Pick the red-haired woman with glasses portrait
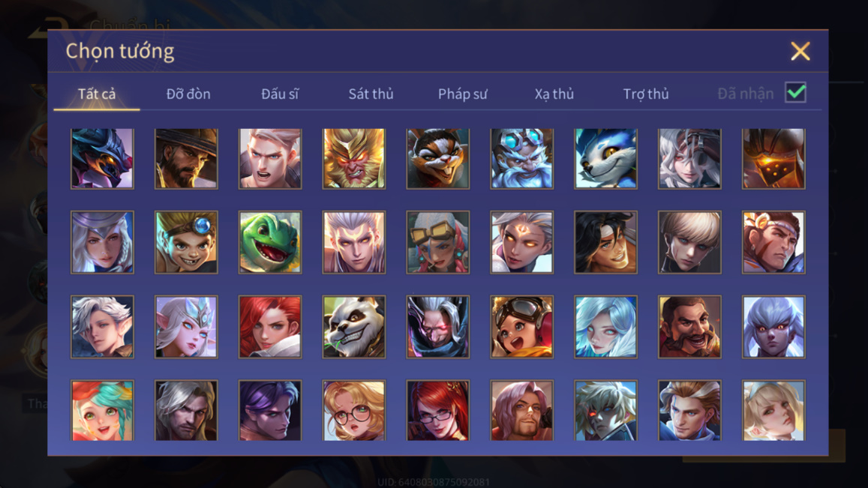868x488 pixels. coord(438,411)
